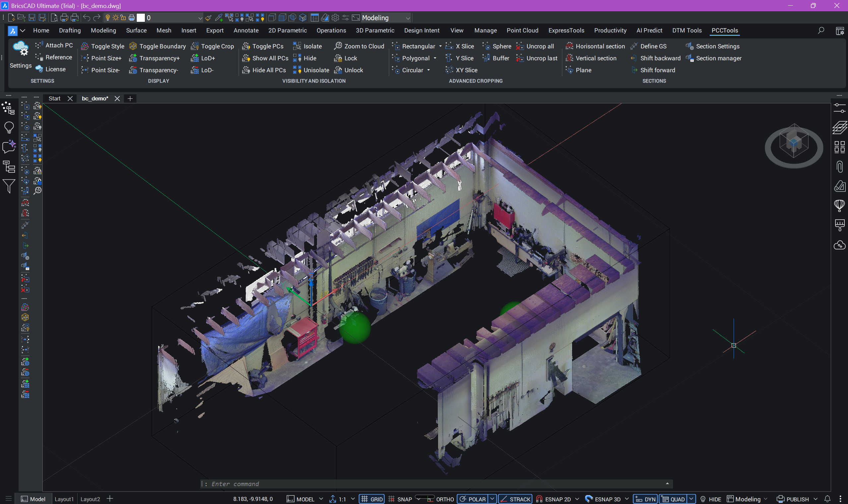The image size is (848, 504).
Task: Switch to the Start document tab
Action: (x=54, y=98)
